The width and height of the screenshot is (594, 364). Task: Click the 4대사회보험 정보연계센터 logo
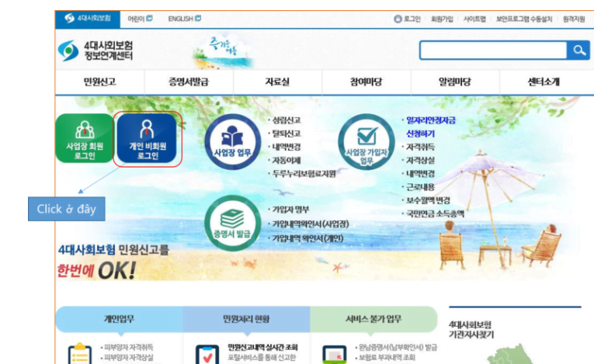coord(96,50)
